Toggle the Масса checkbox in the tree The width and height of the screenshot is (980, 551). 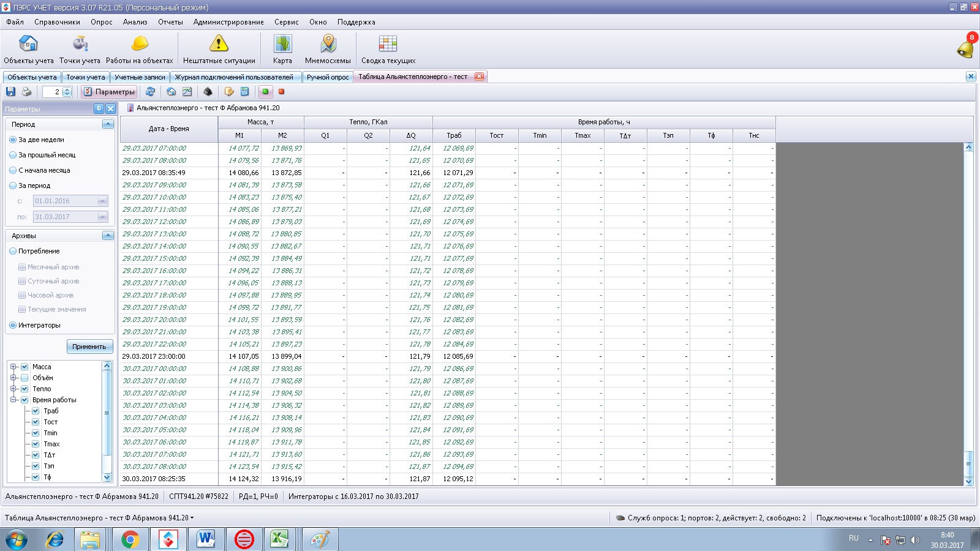(x=24, y=367)
